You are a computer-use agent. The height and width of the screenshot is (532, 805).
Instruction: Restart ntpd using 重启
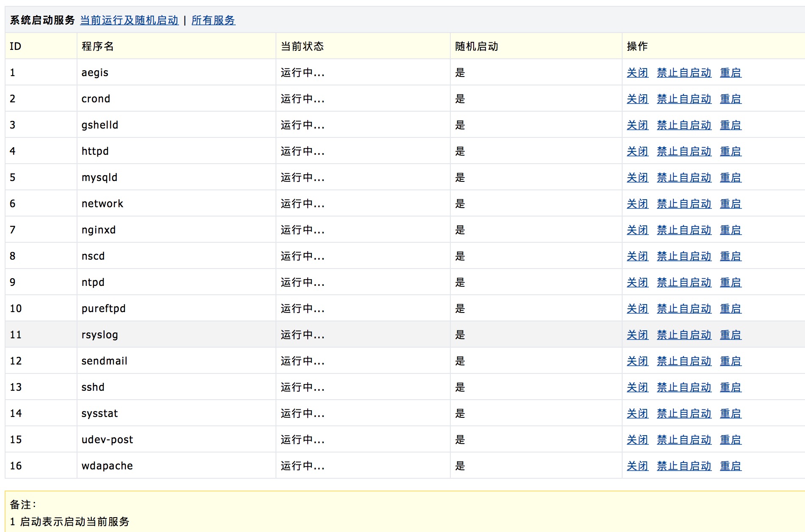tap(731, 282)
